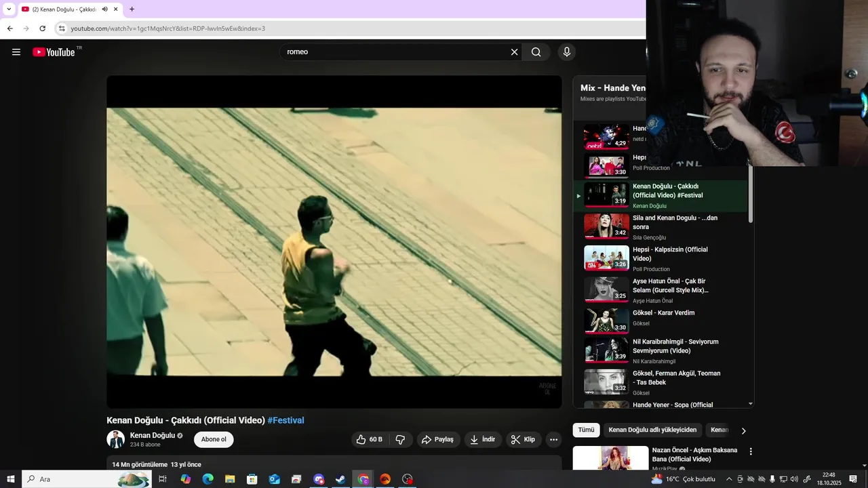Go to the YouTube home logo
The image size is (868, 488).
coord(54,52)
